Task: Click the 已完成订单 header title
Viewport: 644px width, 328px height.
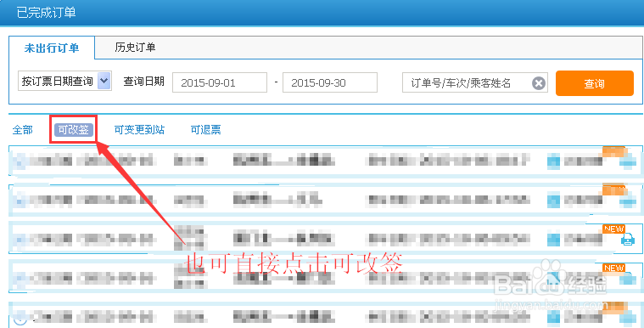Action: click(46, 13)
